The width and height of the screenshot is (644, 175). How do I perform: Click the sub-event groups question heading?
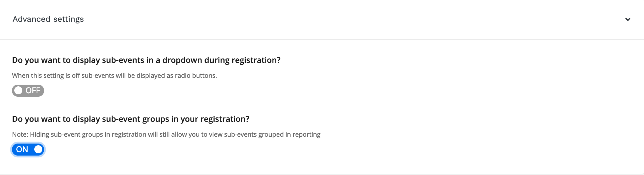point(131,119)
